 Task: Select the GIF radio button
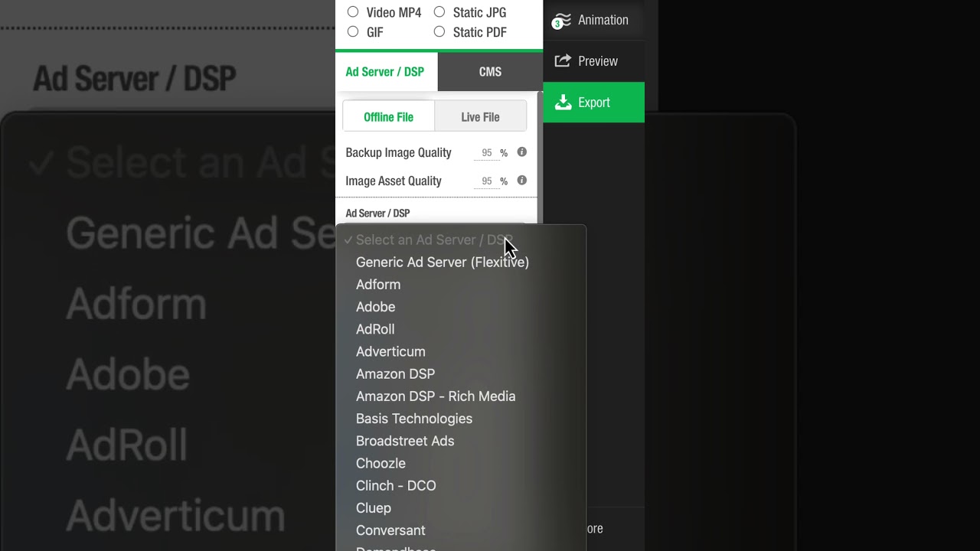point(353,31)
